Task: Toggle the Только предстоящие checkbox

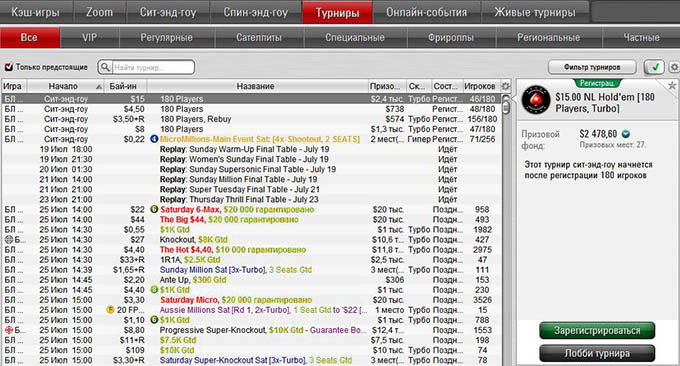Action: 9,67
